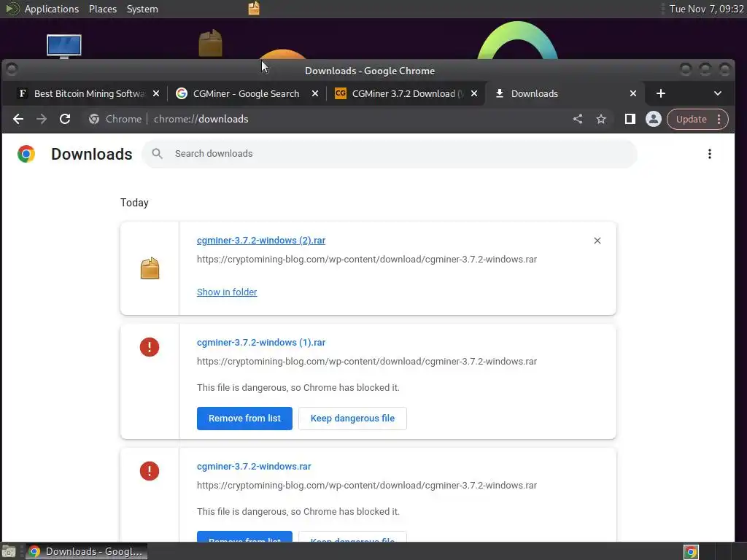The image size is (747, 560).
Task: Bookmark this tab with the star icon
Action: tap(601, 119)
